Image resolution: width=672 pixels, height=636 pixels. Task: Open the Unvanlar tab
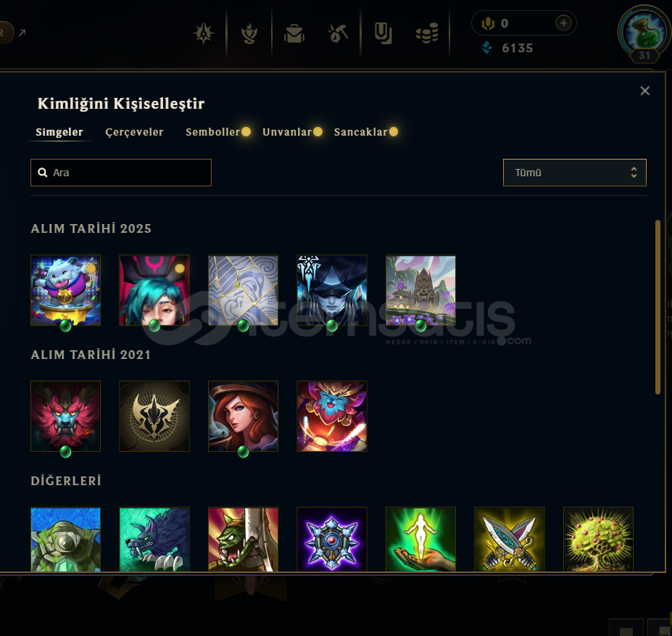click(287, 132)
